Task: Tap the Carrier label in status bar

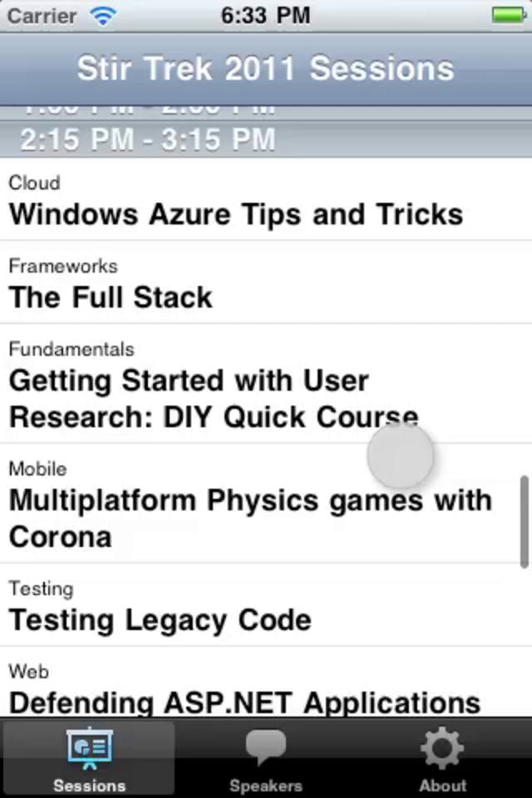Action: 42,16
